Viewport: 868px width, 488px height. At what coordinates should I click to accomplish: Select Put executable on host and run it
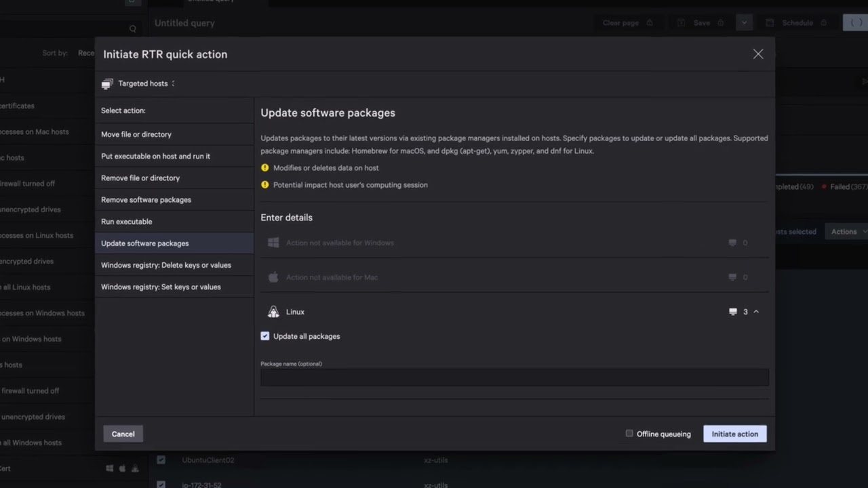click(x=174, y=156)
